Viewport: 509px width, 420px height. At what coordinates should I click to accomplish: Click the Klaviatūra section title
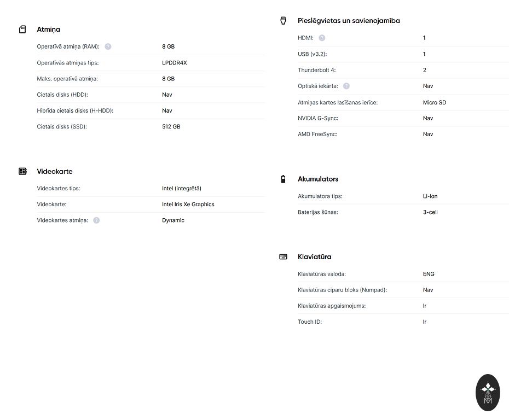point(315,257)
